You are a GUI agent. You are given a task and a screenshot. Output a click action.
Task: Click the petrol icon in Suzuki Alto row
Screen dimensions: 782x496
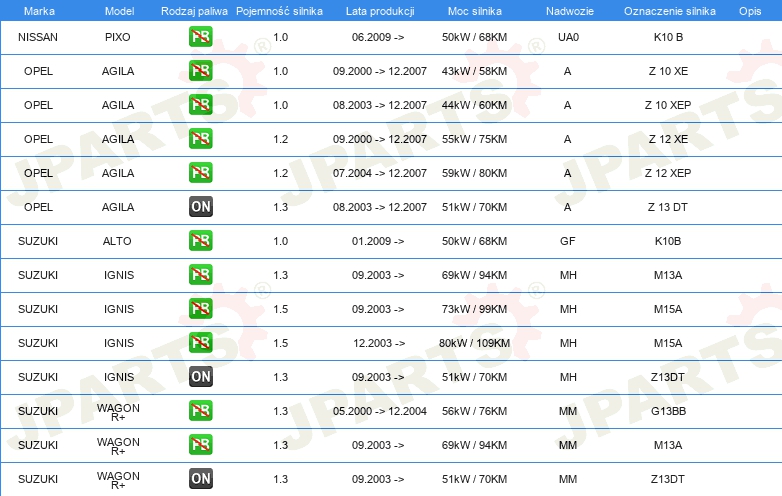(x=200, y=241)
